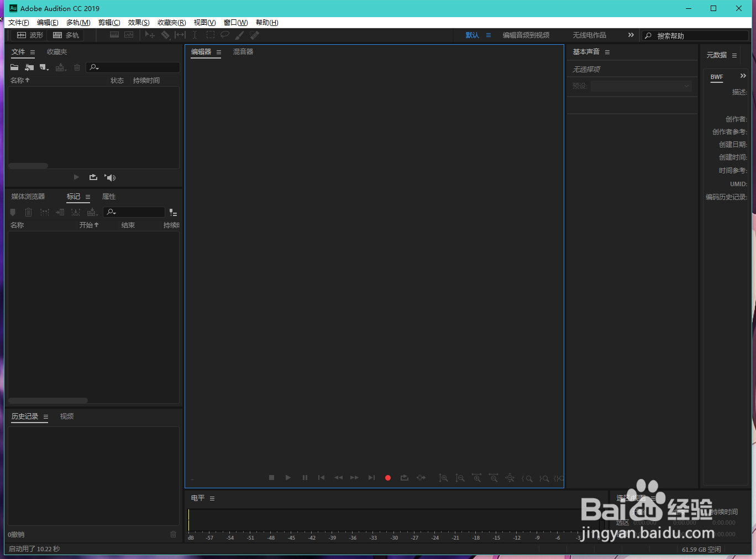The image size is (756, 559).
Task: Select Edit Audio to Video workspace
Action: coord(526,35)
